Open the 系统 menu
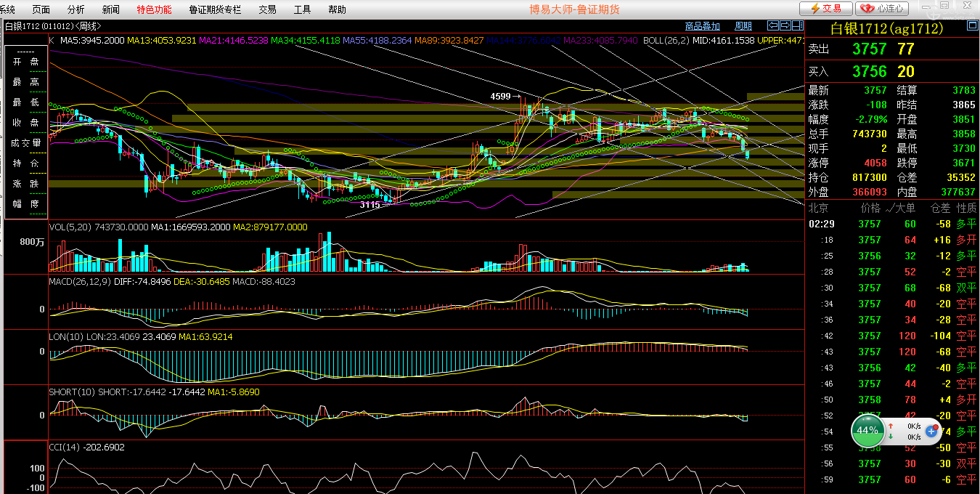 click(7, 9)
